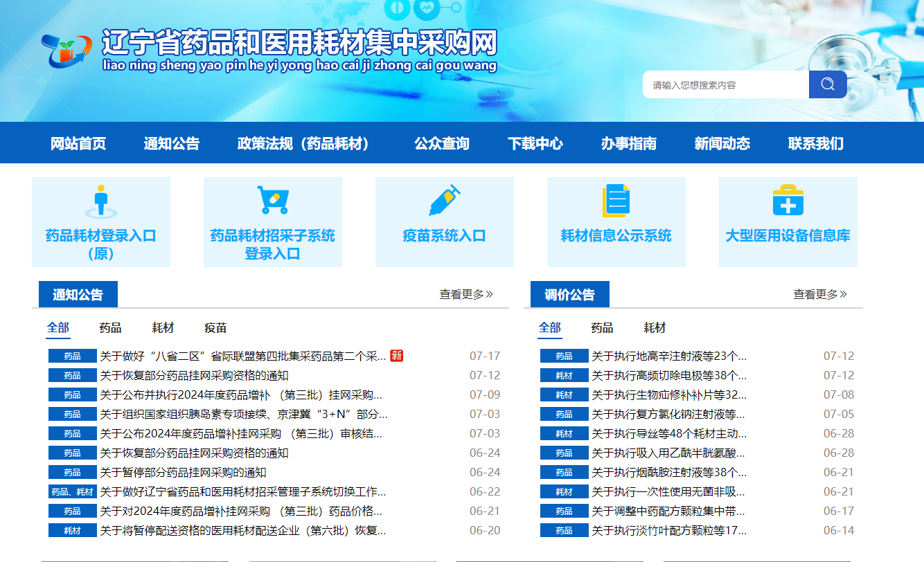Click the medical kit icon for 大型医用设备信息库

788,199
